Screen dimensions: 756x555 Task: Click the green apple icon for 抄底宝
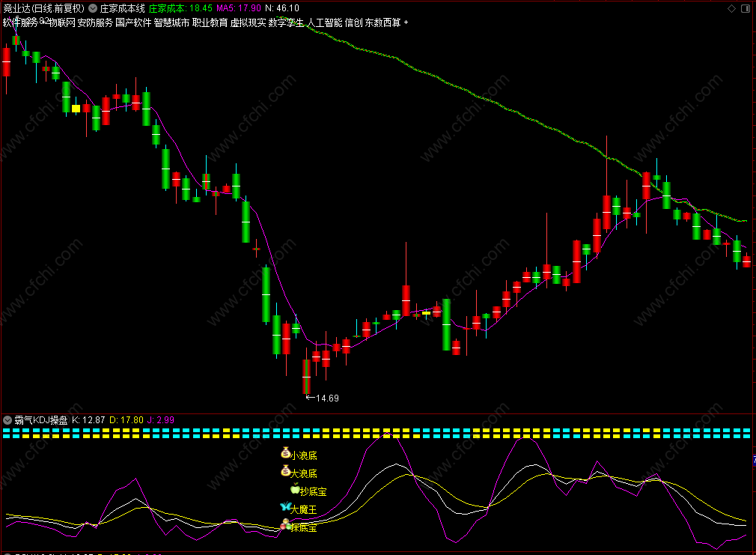coord(295,489)
